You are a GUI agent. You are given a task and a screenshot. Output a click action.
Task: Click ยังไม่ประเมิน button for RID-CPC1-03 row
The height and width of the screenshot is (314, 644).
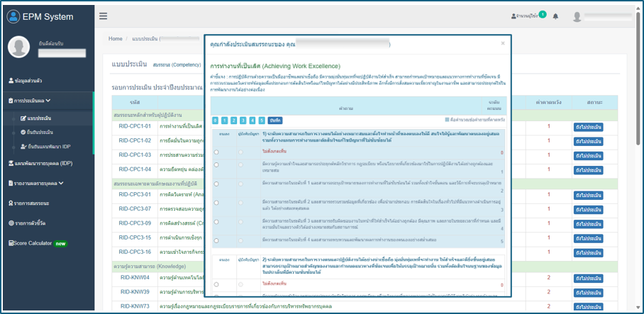click(x=588, y=156)
